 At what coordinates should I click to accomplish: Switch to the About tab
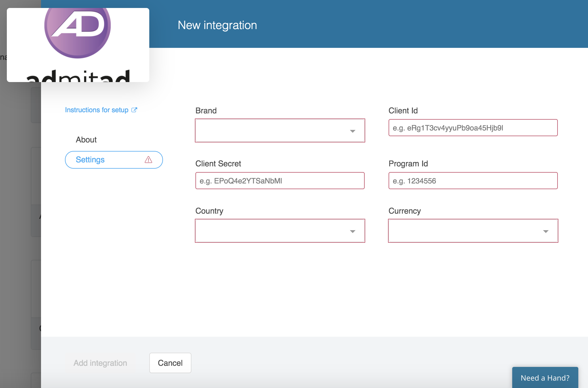point(86,140)
